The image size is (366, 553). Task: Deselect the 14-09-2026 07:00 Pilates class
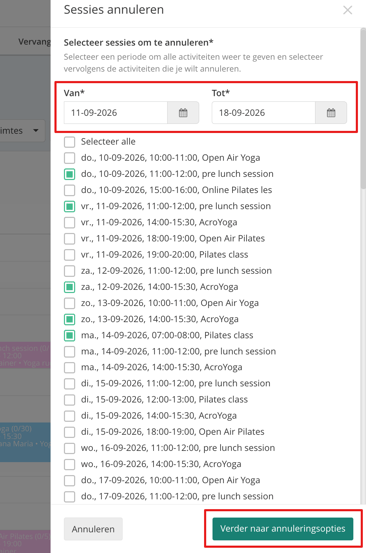[69, 335]
